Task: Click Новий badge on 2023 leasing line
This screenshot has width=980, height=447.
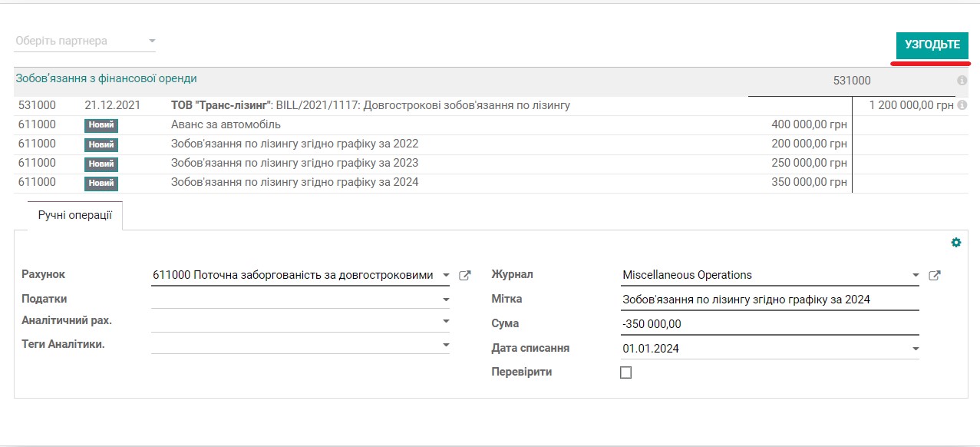Action: (x=101, y=164)
